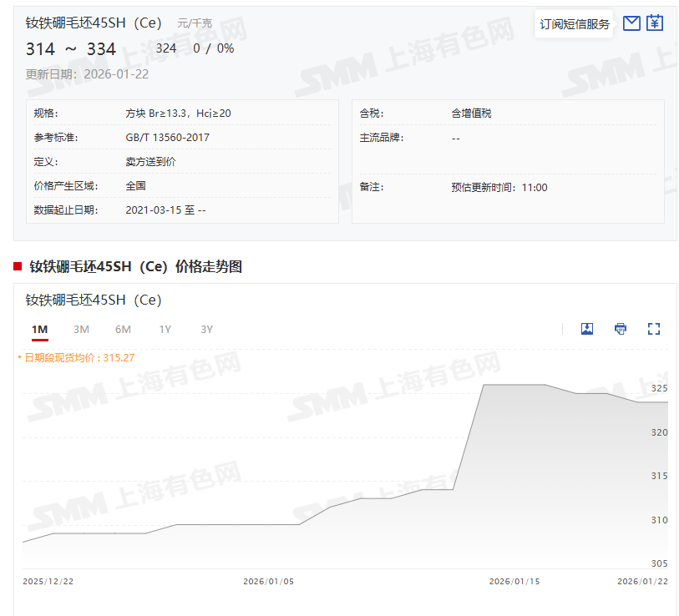Click the envelope SMS subscription icon
Image resolution: width=679 pixels, height=616 pixels.
631,23
